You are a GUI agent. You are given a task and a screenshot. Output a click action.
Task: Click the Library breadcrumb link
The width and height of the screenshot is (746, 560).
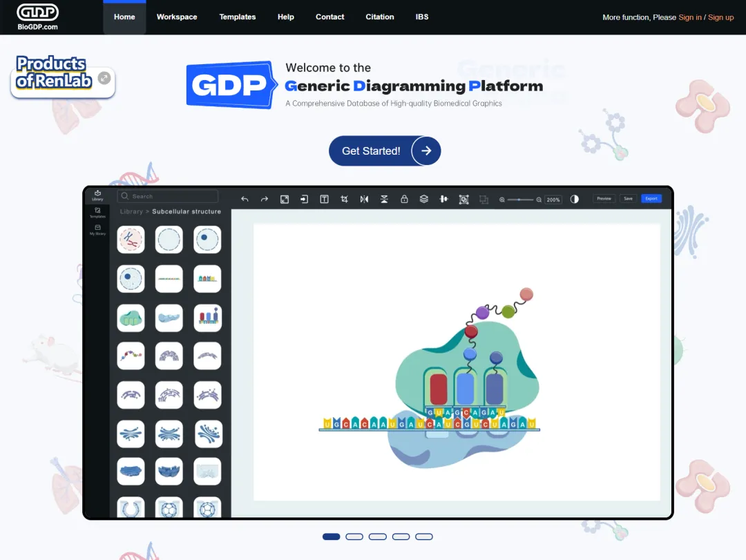click(x=131, y=212)
